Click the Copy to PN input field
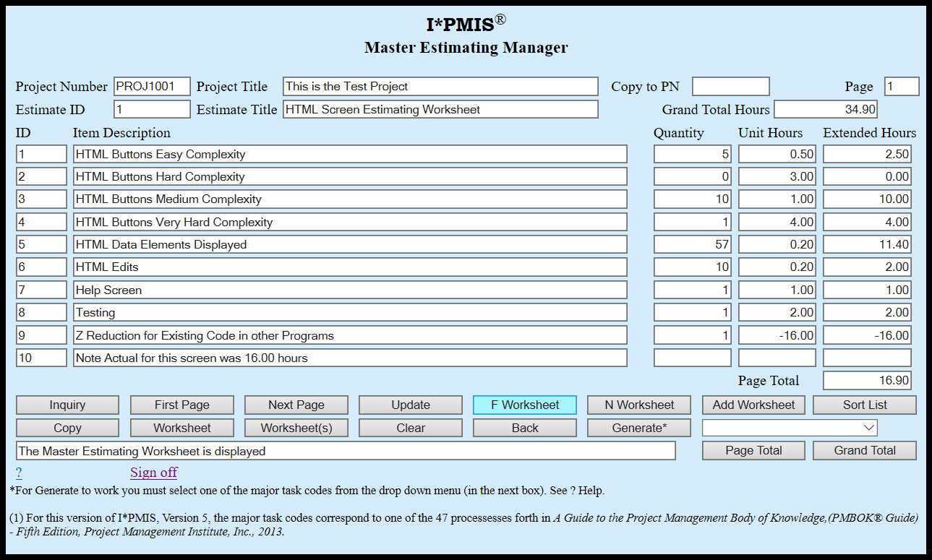 pyautogui.click(x=730, y=86)
